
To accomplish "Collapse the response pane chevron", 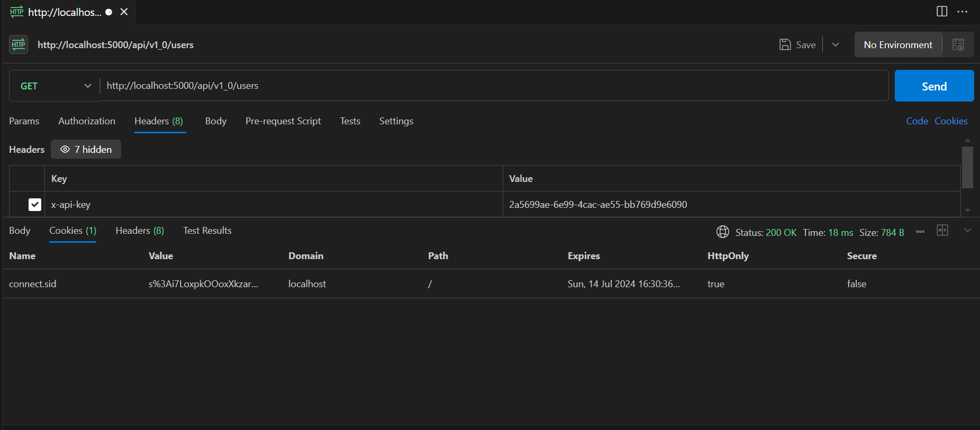I will (968, 230).
